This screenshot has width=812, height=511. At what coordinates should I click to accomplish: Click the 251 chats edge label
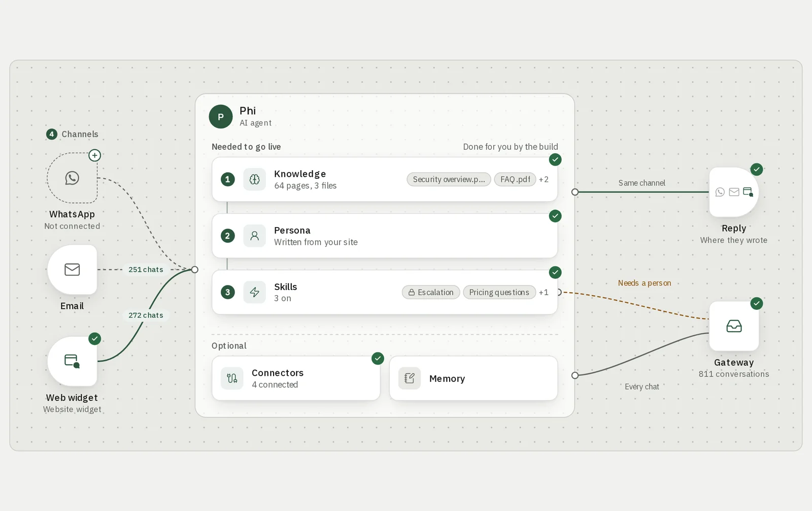(146, 270)
